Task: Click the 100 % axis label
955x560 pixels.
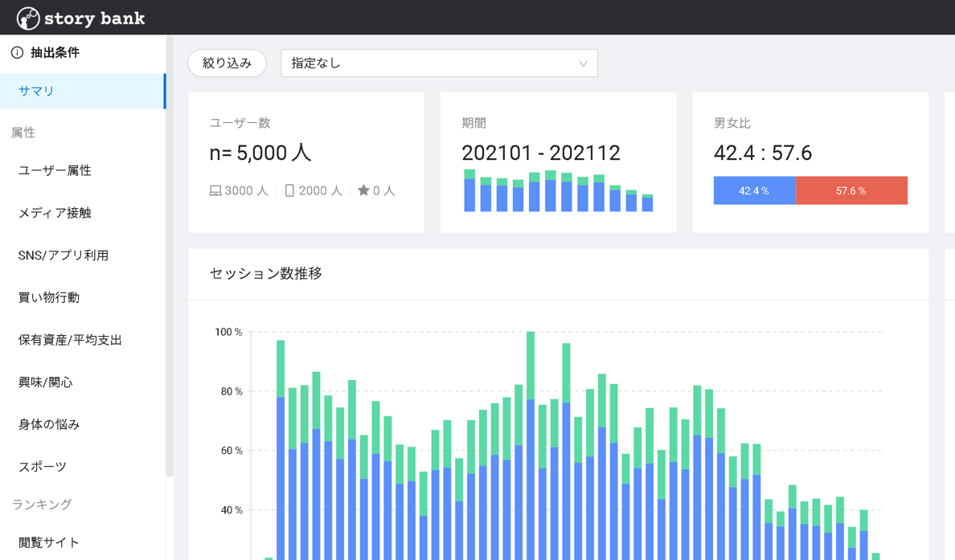Action: tap(228, 332)
